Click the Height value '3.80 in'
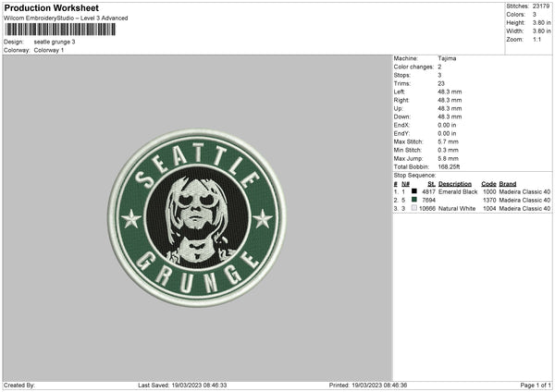 pos(541,22)
